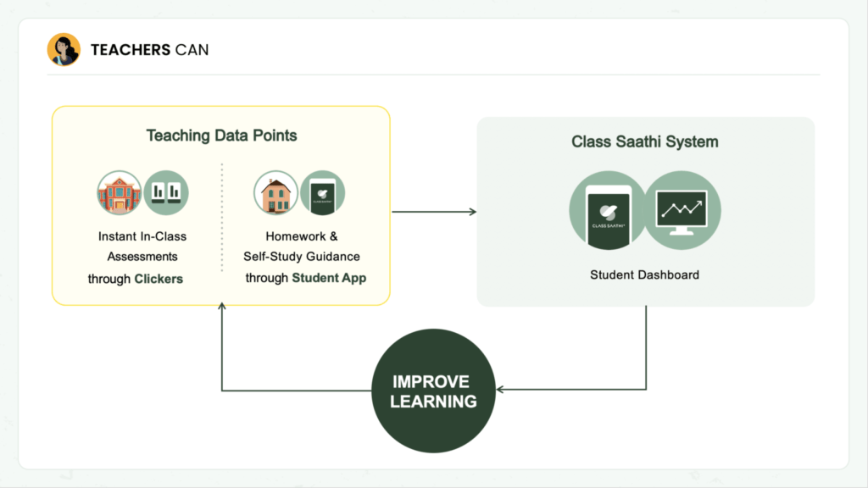
Task: Select the school building icon
Action: click(x=120, y=192)
